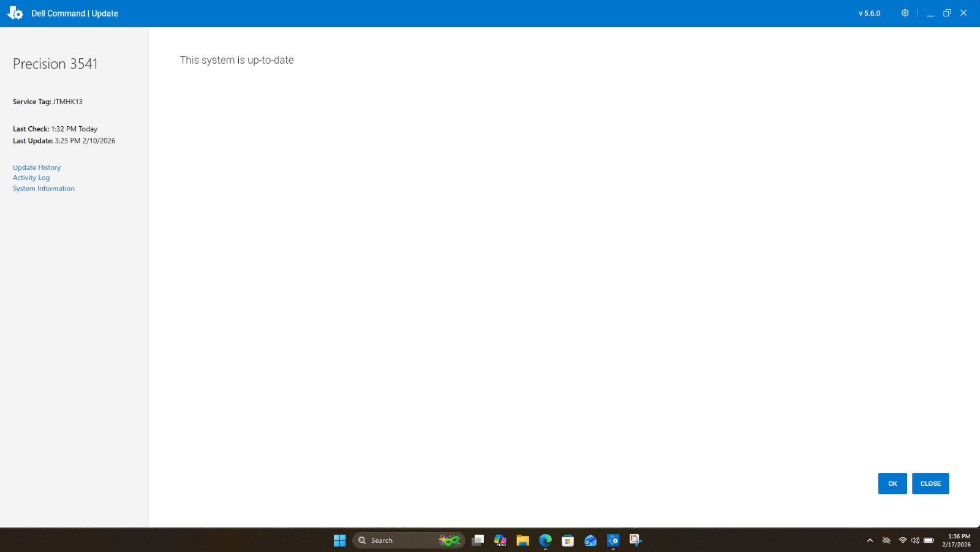This screenshot has height=552, width=980.
Task: Click the OK button
Action: 892,483
